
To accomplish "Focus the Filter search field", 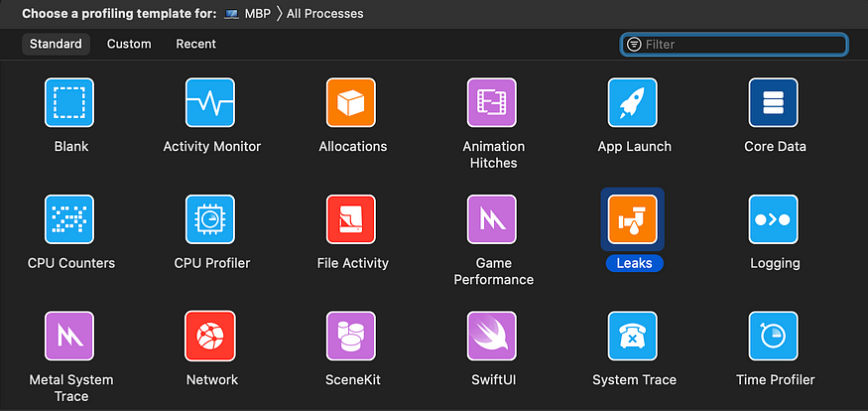I will (734, 45).
